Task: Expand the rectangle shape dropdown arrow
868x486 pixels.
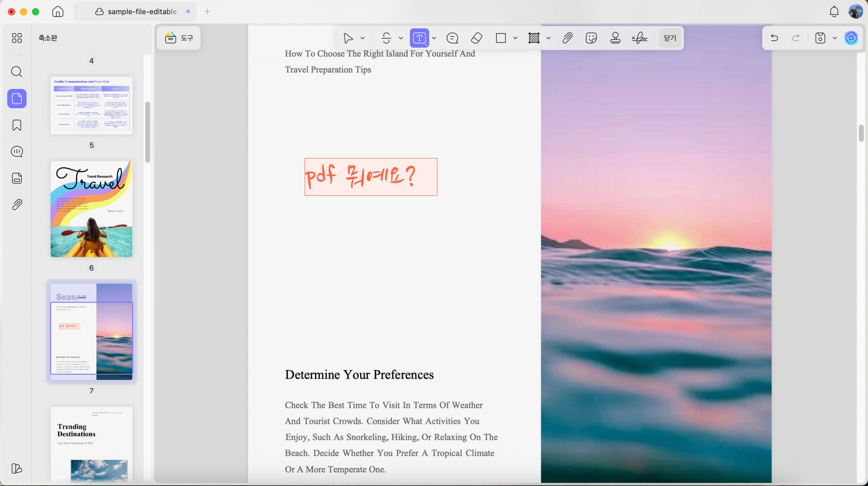Action: click(515, 38)
